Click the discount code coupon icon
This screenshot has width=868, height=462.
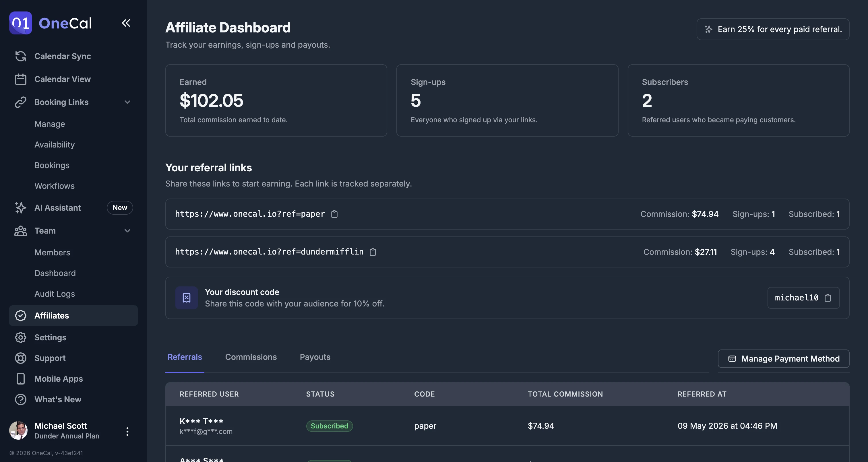(x=186, y=298)
